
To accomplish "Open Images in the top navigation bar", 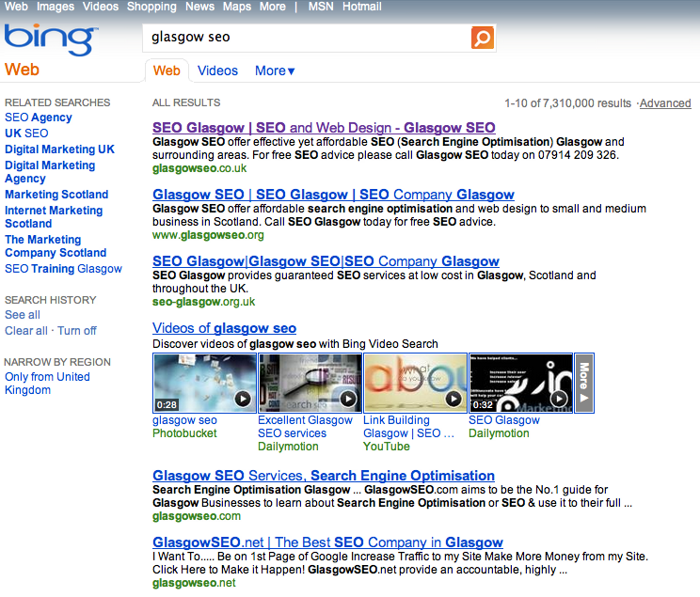I will click(56, 7).
